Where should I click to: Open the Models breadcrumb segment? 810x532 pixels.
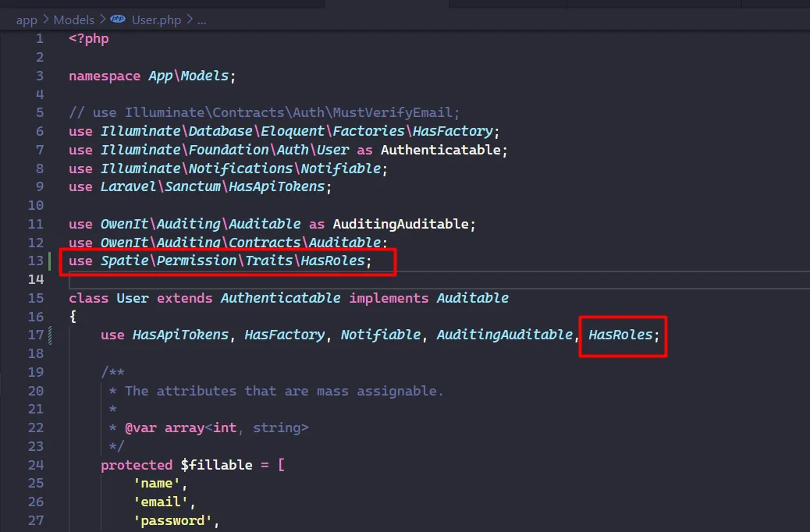(x=73, y=20)
